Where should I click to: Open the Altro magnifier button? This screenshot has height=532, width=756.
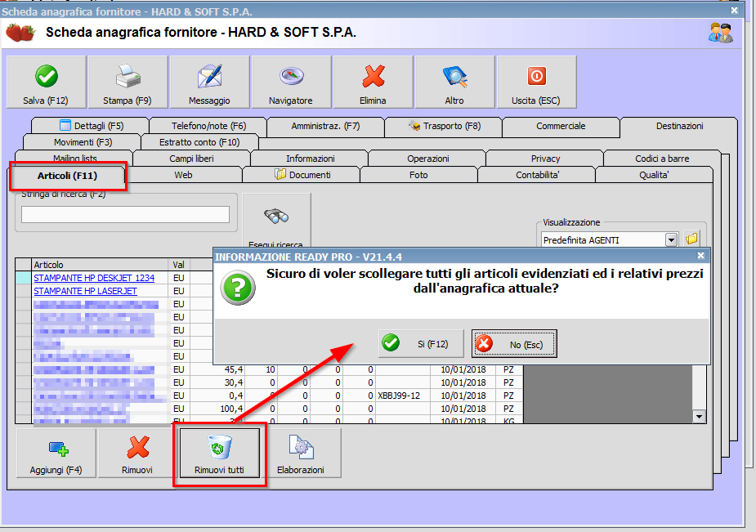pyautogui.click(x=454, y=82)
